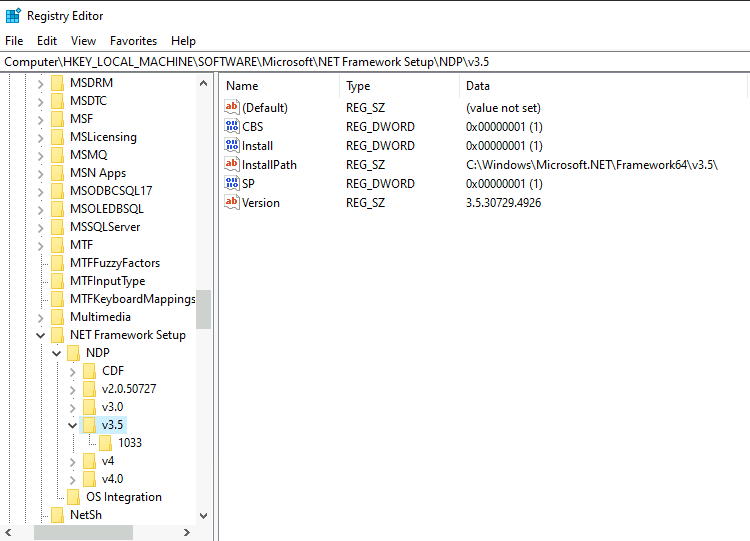This screenshot has width=750, height=541.
Task: Select the (Default) string value icon
Action: point(232,107)
